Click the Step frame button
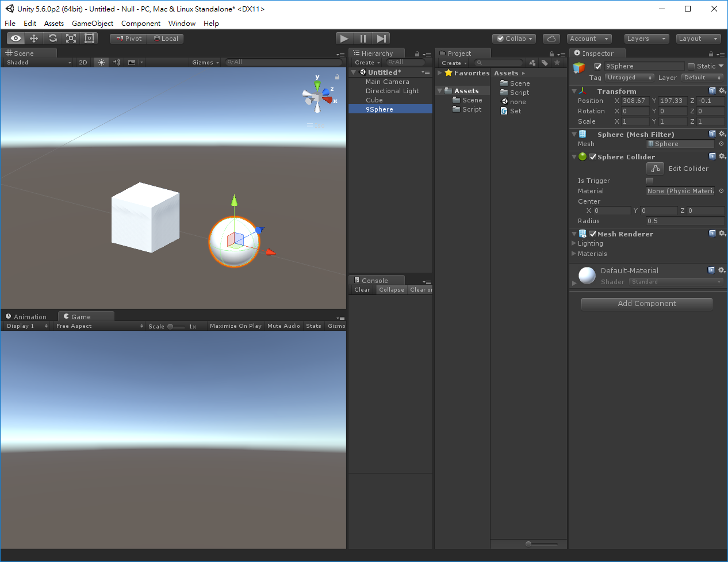Image resolution: width=728 pixels, height=562 pixels. (x=381, y=38)
